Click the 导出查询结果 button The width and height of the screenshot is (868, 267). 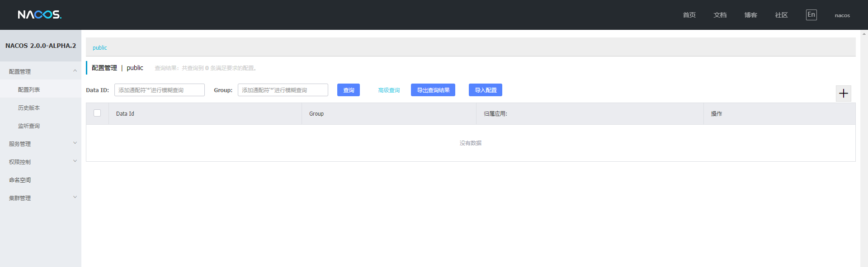(433, 90)
